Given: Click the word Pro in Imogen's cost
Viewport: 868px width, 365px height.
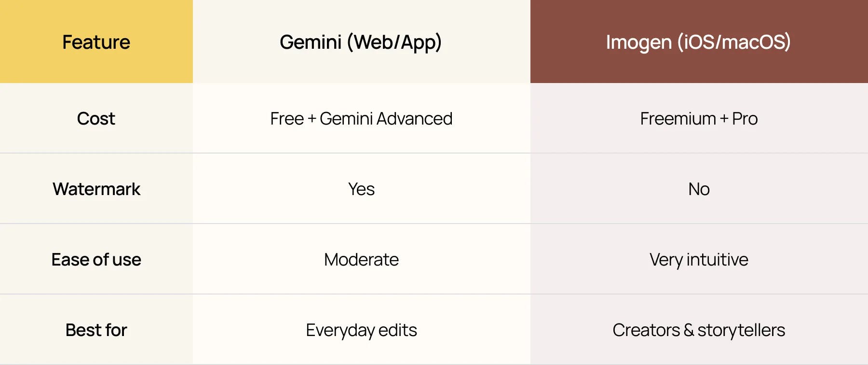Looking at the screenshot, I should 745,119.
